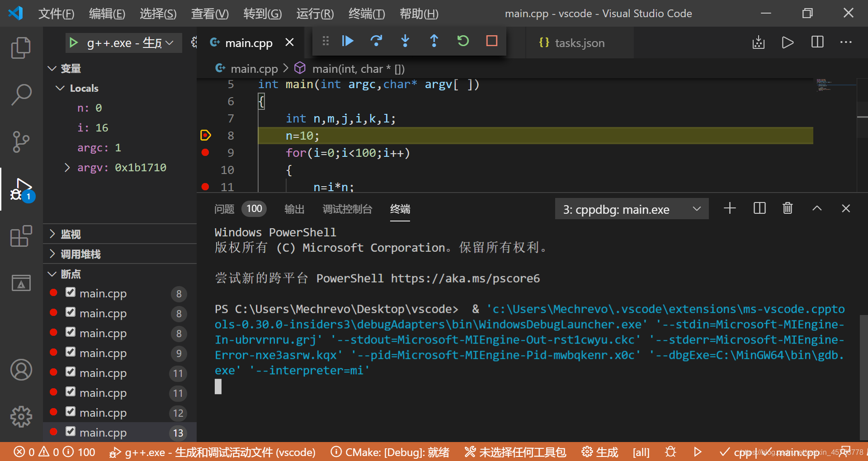
Task: Toggle breakpoint on line 9
Action: point(205,153)
